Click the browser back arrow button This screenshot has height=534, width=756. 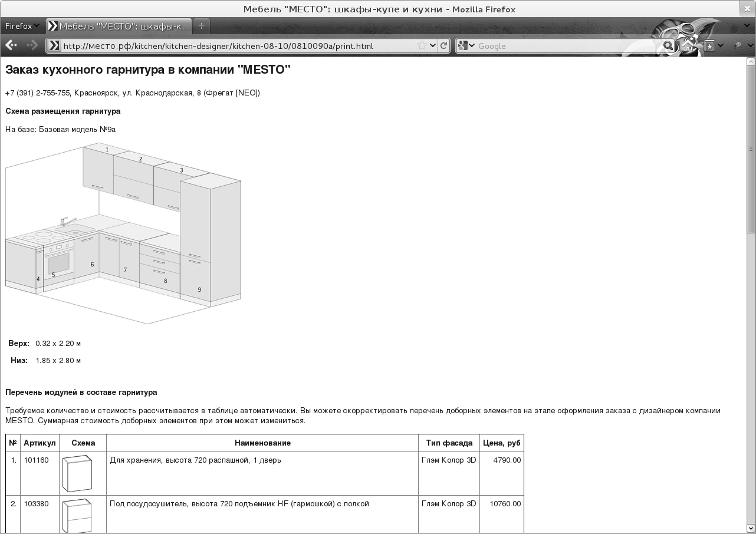pyautogui.click(x=11, y=45)
